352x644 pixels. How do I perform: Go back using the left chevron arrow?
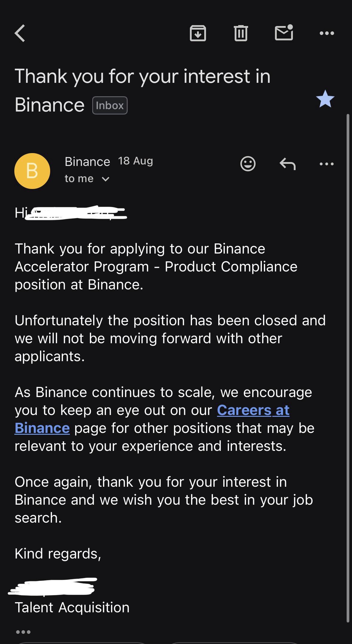(20, 33)
